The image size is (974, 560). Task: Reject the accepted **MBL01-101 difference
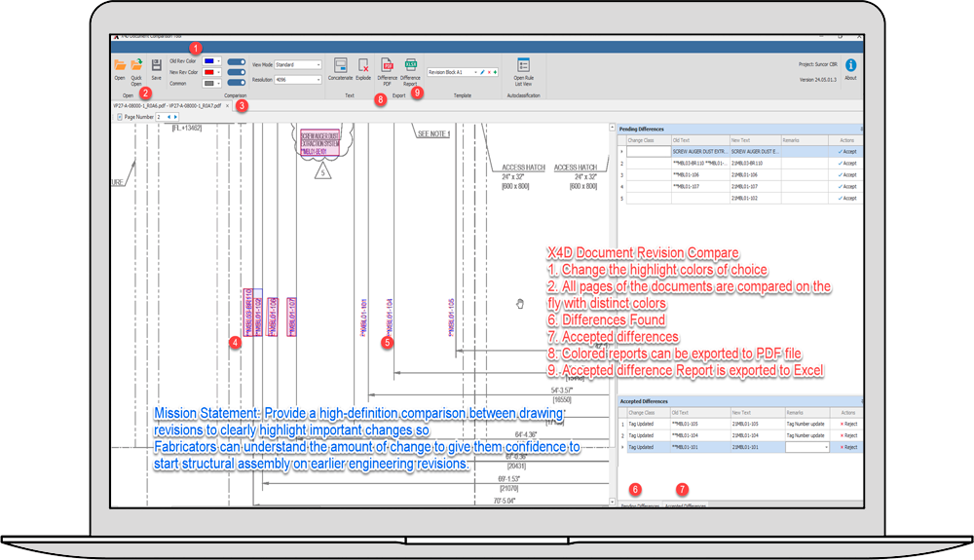point(848,447)
